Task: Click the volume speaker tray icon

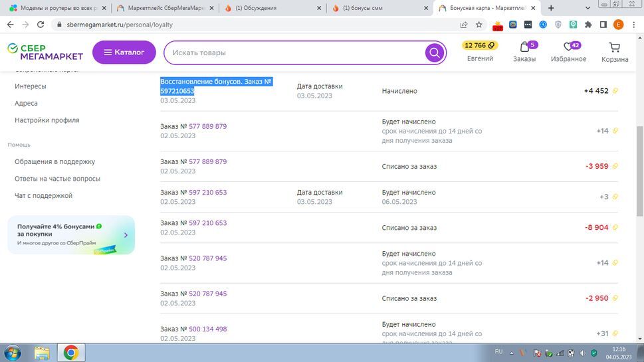Action: (582, 353)
